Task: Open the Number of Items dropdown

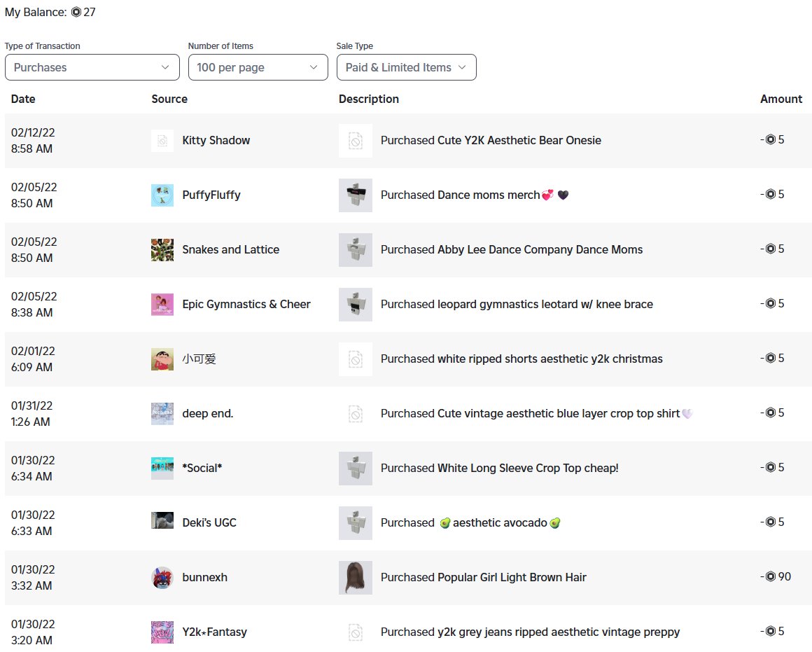Action: pyautogui.click(x=258, y=67)
